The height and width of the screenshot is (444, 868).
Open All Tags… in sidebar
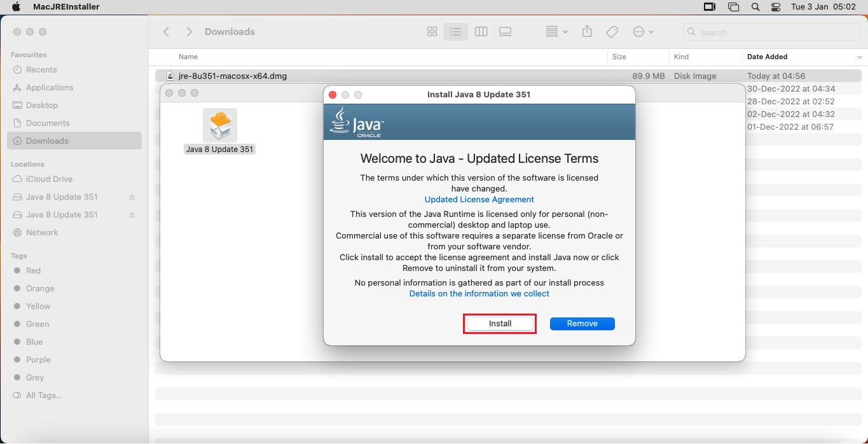[x=44, y=395]
